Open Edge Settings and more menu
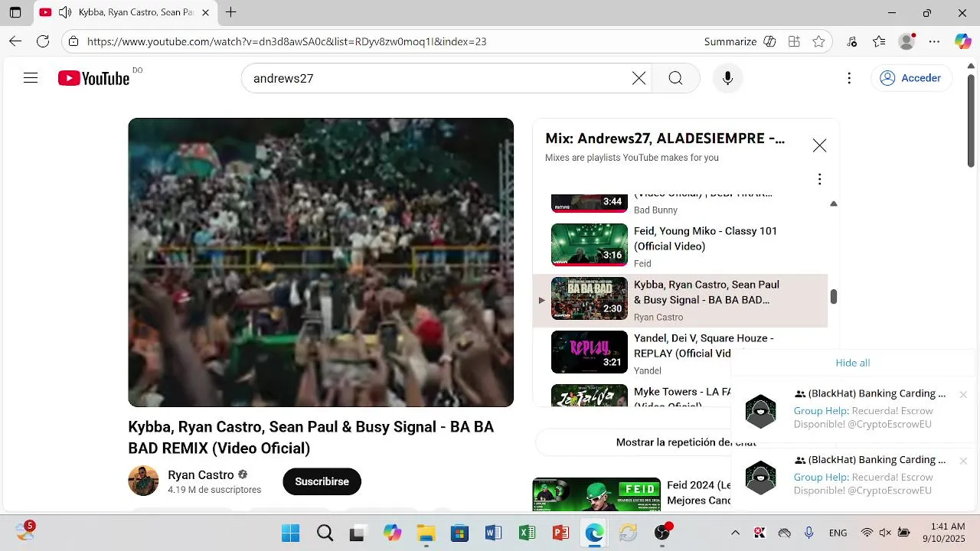980x551 pixels. (x=934, y=41)
